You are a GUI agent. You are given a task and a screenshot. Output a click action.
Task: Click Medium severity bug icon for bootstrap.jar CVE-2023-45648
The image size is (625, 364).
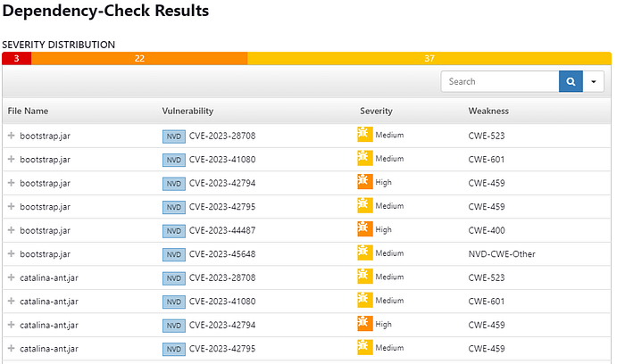point(364,252)
